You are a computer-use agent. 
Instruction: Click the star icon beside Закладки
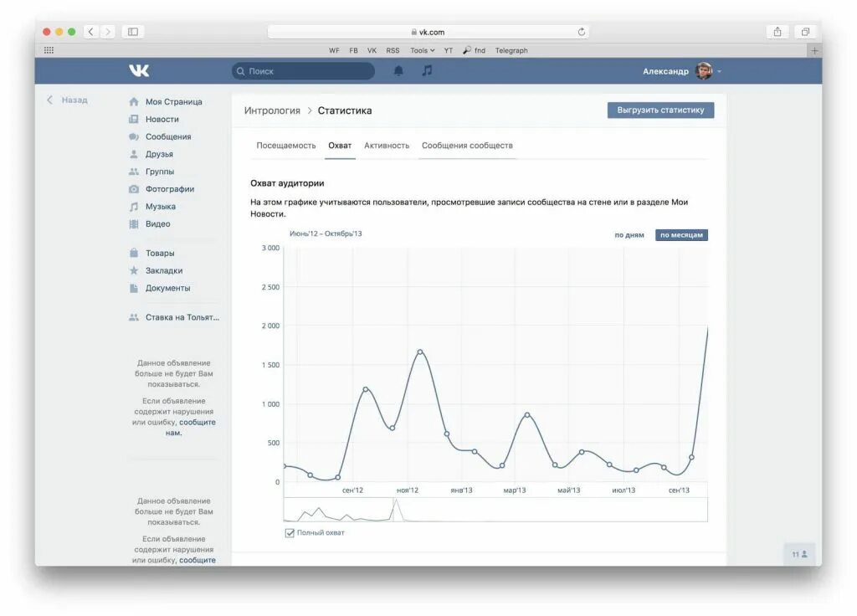coord(133,270)
